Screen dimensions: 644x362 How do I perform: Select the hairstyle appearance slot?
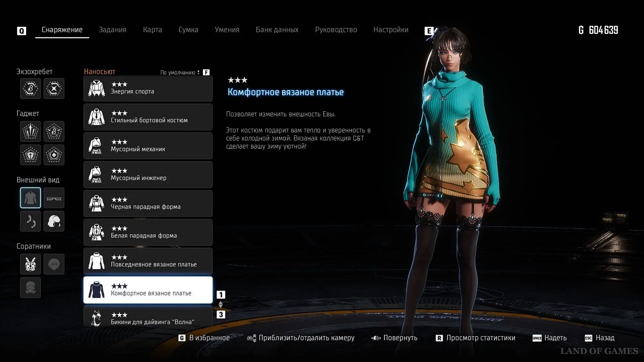coord(54,221)
